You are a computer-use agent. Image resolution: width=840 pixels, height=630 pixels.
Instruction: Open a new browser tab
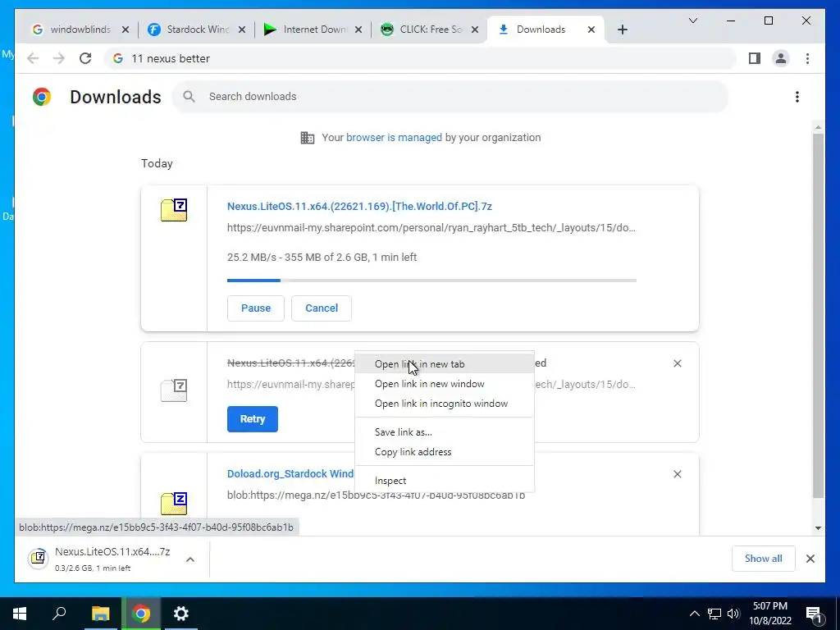622,30
